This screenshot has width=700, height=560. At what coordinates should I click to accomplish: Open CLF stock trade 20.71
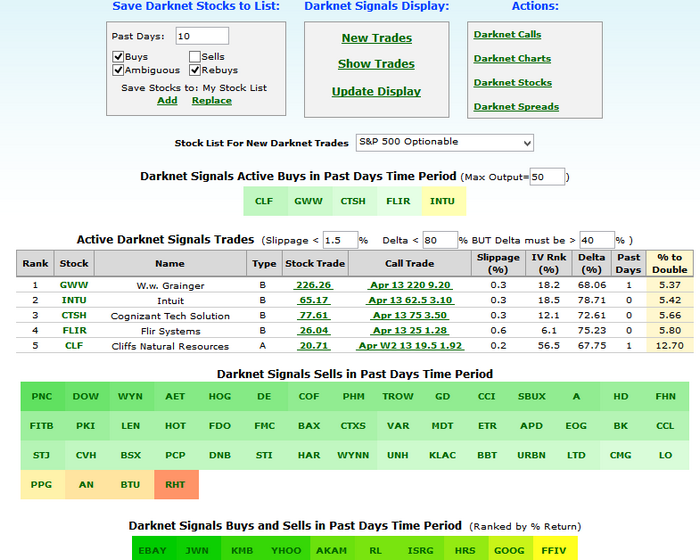(313, 346)
